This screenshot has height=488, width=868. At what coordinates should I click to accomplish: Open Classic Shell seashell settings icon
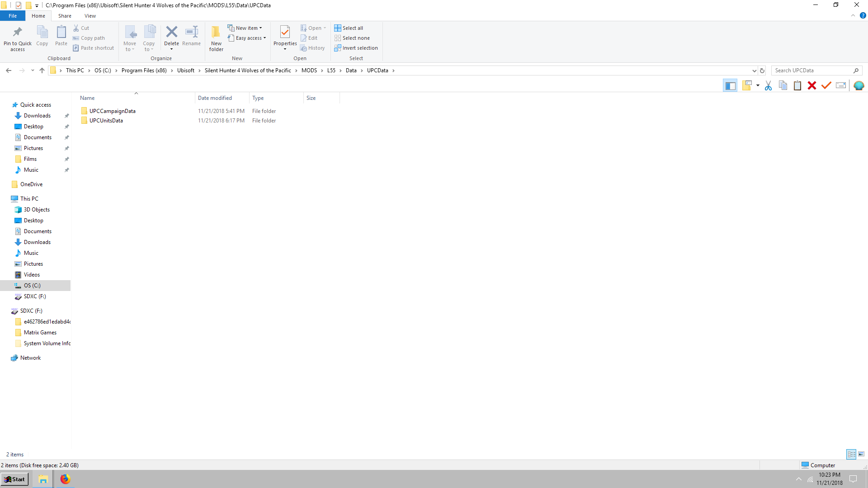coord(859,85)
